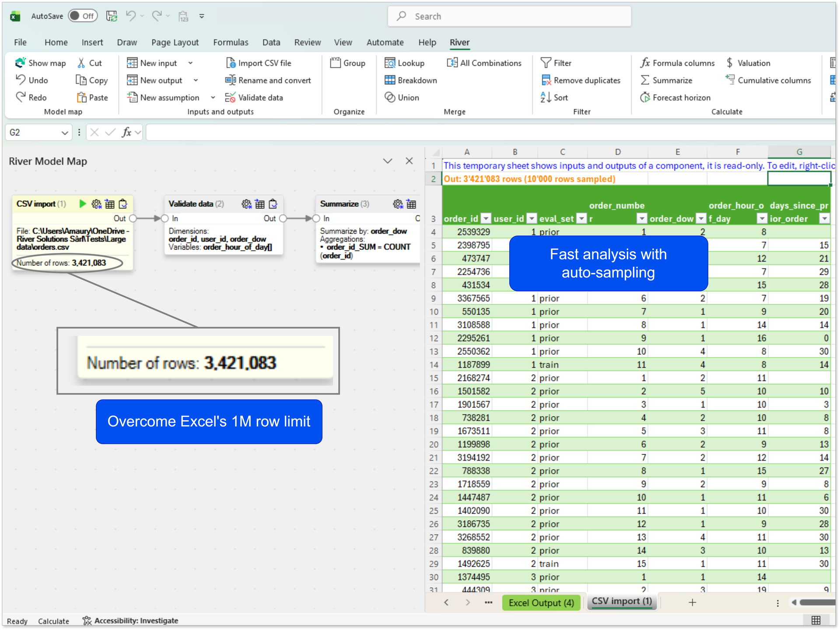The width and height of the screenshot is (840, 630).
Task: Click the Remove duplicates icon
Action: pos(546,80)
